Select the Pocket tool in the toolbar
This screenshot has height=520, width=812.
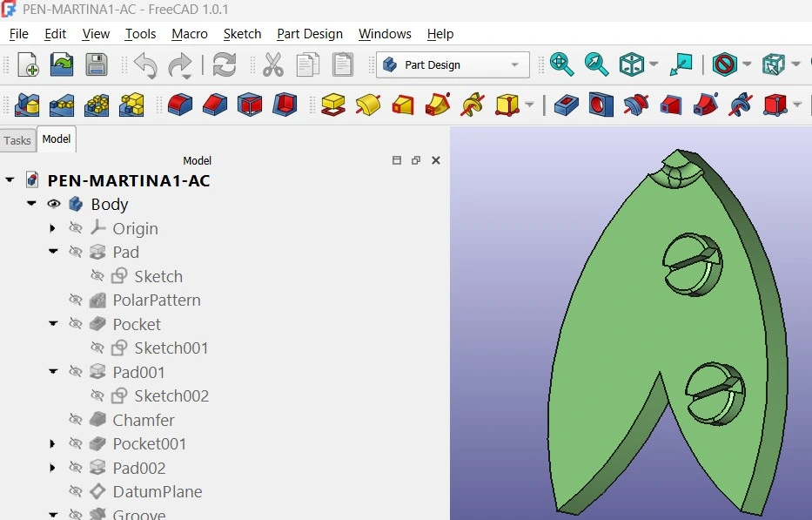click(x=566, y=105)
